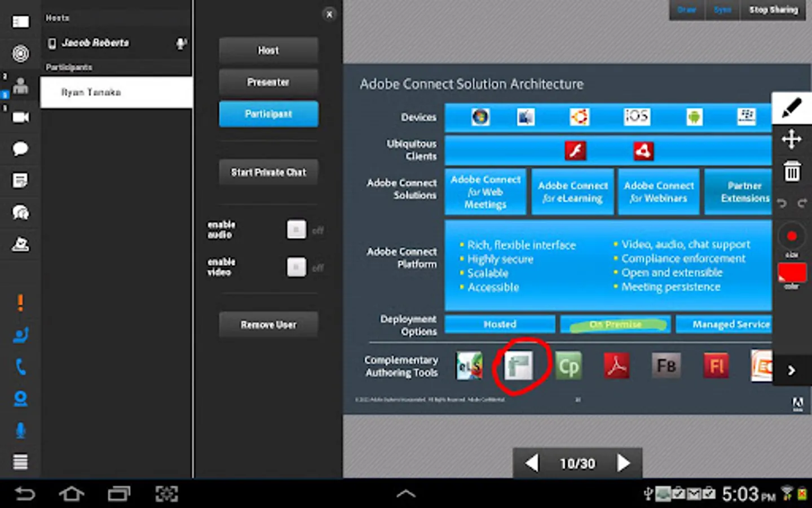Open the poll ballot icon in sidebar
812x508 pixels.
[21, 244]
